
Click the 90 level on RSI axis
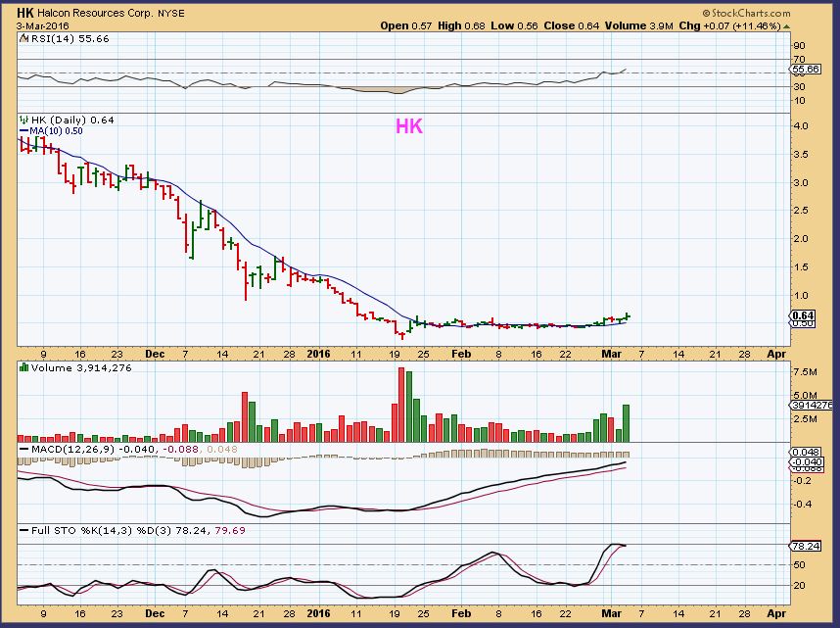pyautogui.click(x=799, y=45)
